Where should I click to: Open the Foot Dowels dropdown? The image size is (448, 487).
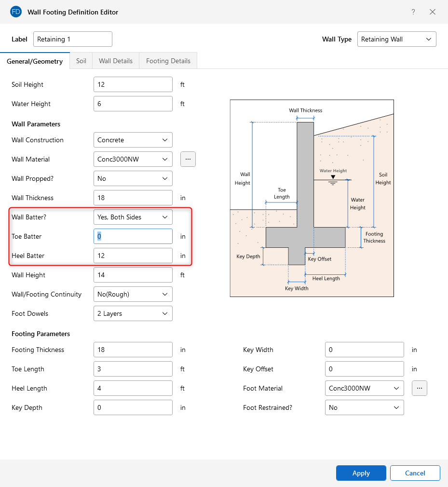click(x=133, y=313)
